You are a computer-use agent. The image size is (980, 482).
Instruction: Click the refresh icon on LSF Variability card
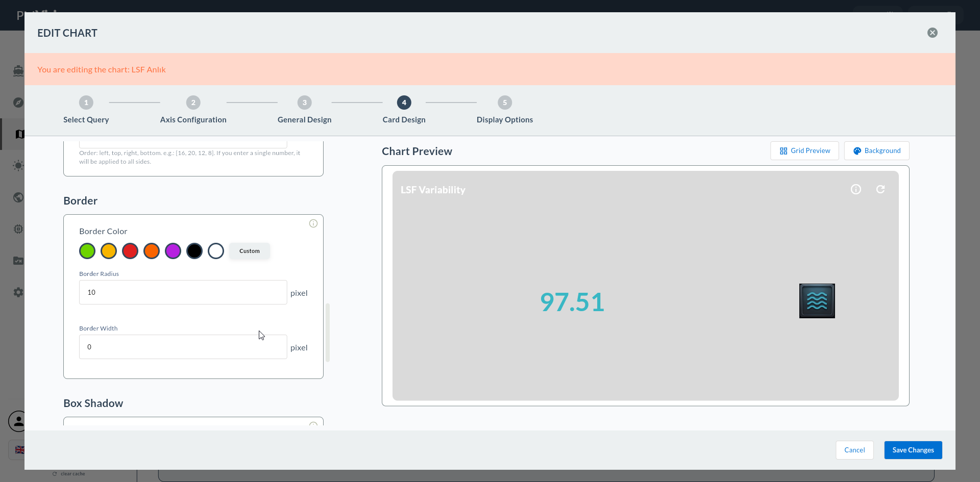pos(880,189)
